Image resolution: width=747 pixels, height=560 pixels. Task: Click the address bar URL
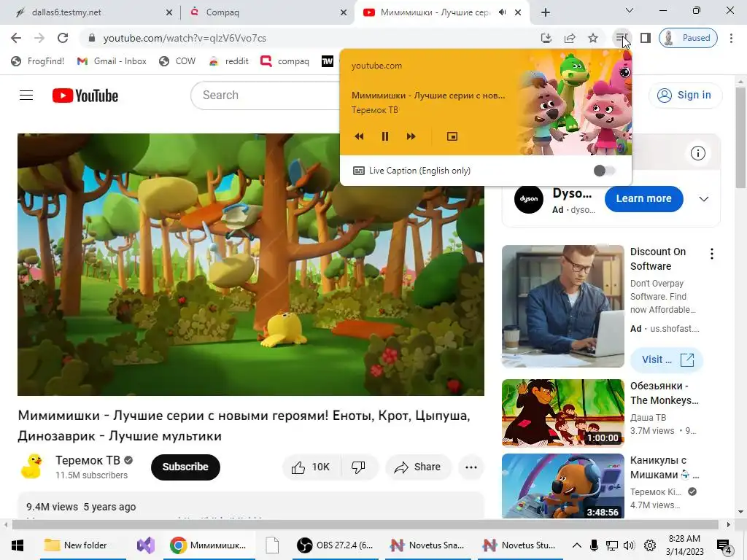(x=185, y=38)
